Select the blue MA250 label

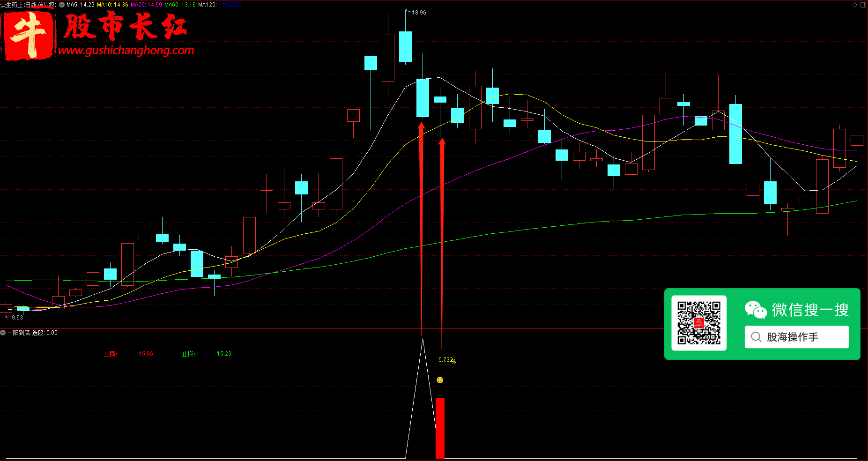pos(233,5)
